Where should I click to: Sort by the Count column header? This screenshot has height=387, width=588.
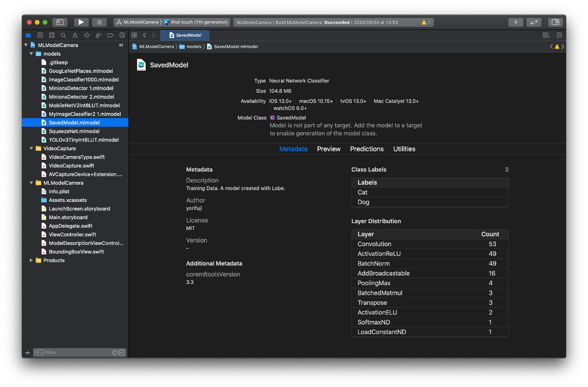point(491,234)
